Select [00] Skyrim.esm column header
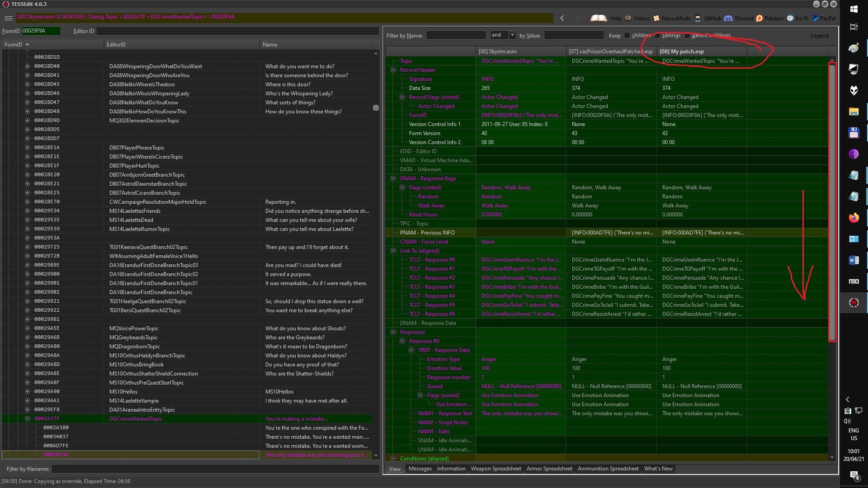The width and height of the screenshot is (868, 488). [520, 52]
